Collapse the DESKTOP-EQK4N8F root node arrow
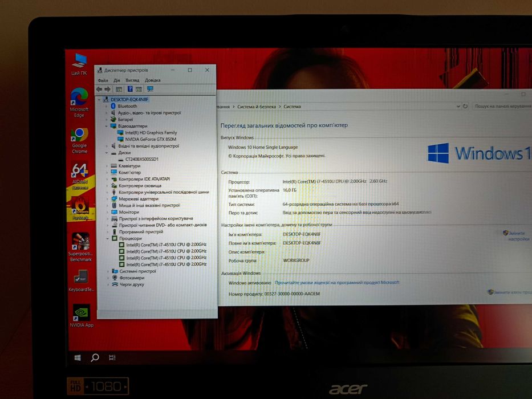This screenshot has height=399, width=532. point(99,100)
